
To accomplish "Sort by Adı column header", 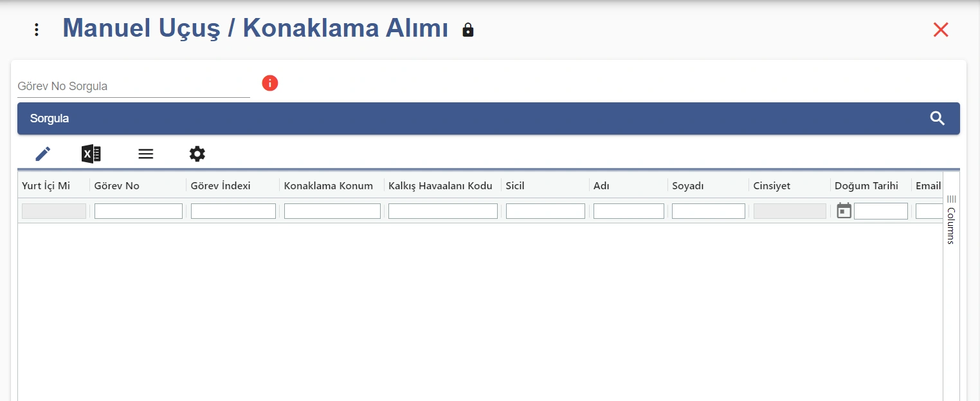I will click(602, 186).
